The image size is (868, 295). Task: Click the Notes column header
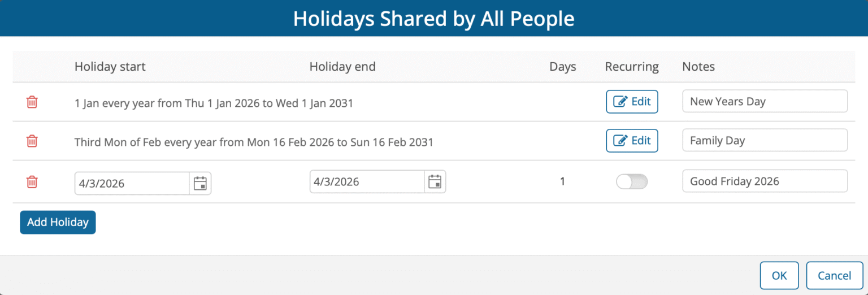pyautogui.click(x=698, y=67)
